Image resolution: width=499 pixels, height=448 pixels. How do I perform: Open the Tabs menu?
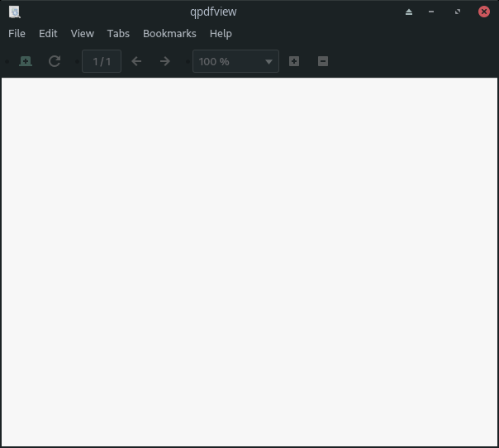tap(118, 33)
